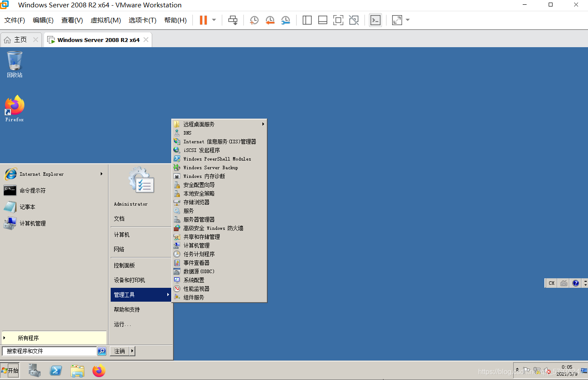Click the send Ctrl+Alt+Del toolbar icon
Viewport: 588px width, 380px height.
[x=233, y=20]
